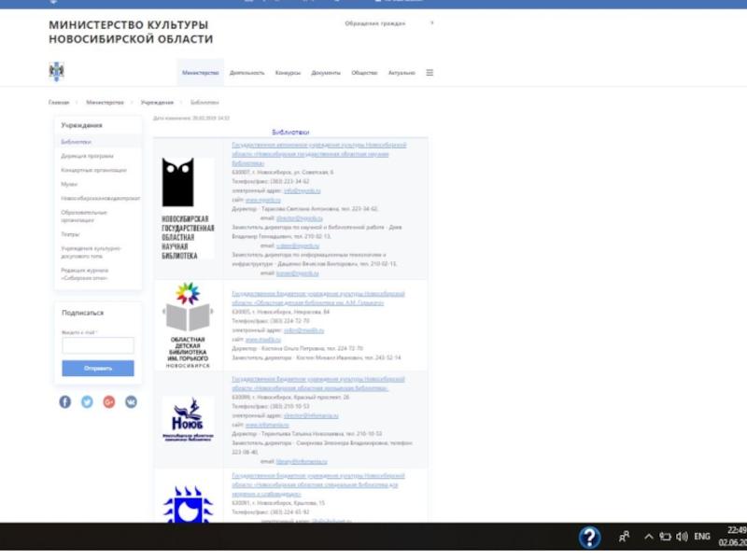Click the taskbar volume speaker icon
The width and height of the screenshot is (747, 560).
[x=682, y=537]
